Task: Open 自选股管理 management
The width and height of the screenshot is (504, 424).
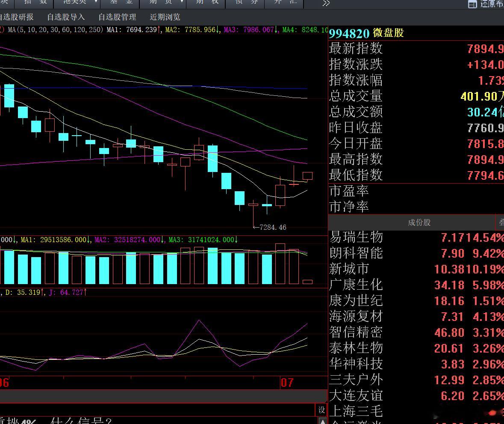Action: (117, 17)
